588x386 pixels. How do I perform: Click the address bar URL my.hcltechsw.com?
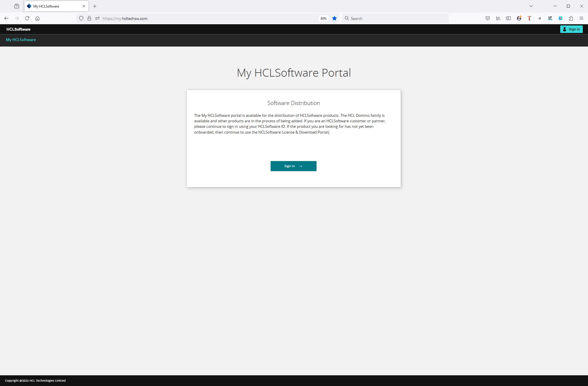point(125,19)
